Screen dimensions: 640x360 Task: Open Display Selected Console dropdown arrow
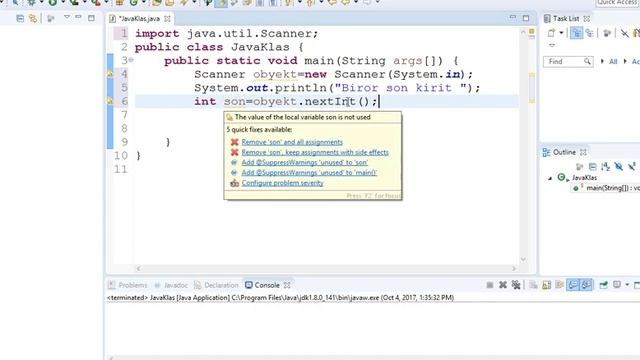coord(627,285)
